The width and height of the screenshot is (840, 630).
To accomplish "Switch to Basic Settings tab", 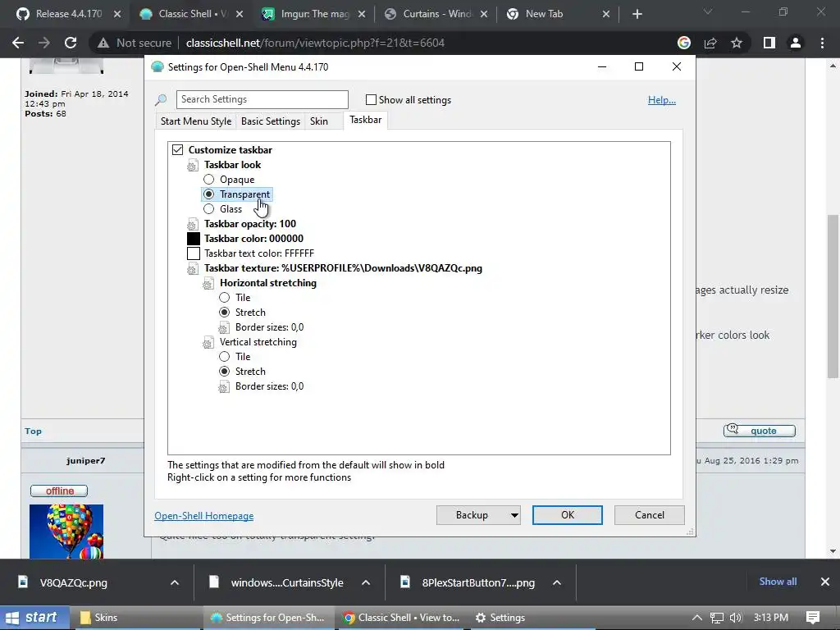I will pyautogui.click(x=271, y=121).
